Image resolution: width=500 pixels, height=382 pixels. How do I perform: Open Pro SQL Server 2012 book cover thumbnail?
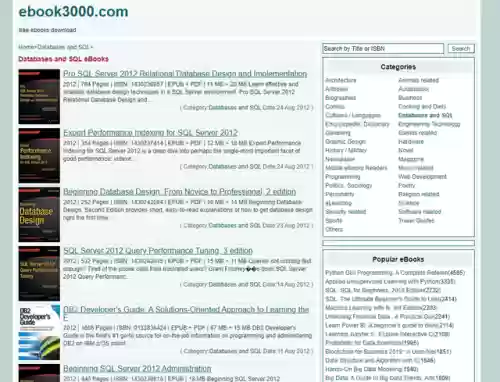point(39,97)
